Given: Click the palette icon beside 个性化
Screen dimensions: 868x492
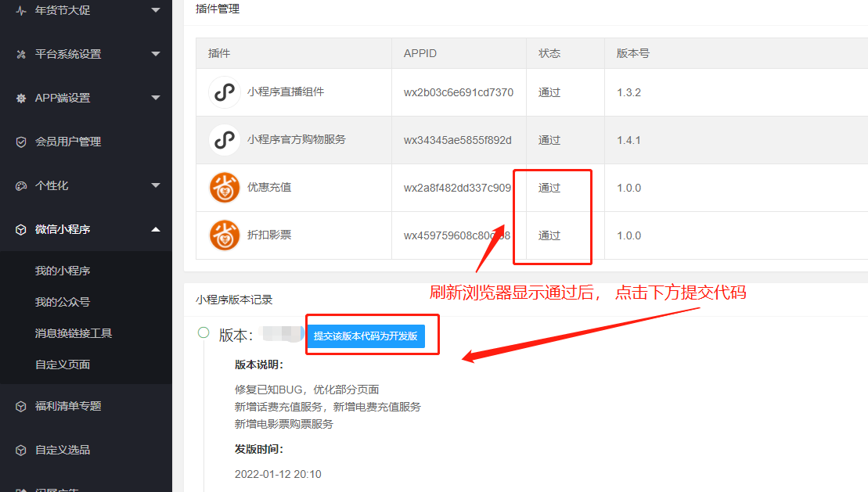Looking at the screenshot, I should [21, 186].
